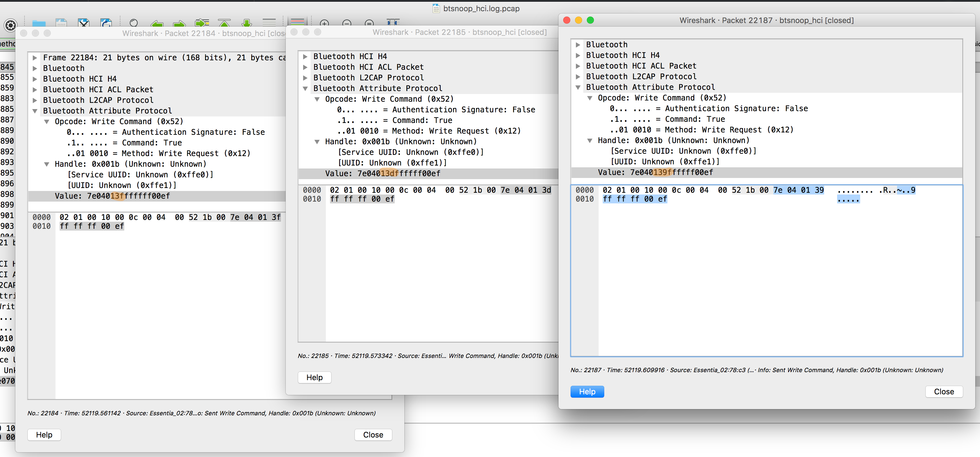Collapse Handle 0x001b node in packet 22184
Image resolution: width=980 pixels, height=457 pixels.
point(46,164)
